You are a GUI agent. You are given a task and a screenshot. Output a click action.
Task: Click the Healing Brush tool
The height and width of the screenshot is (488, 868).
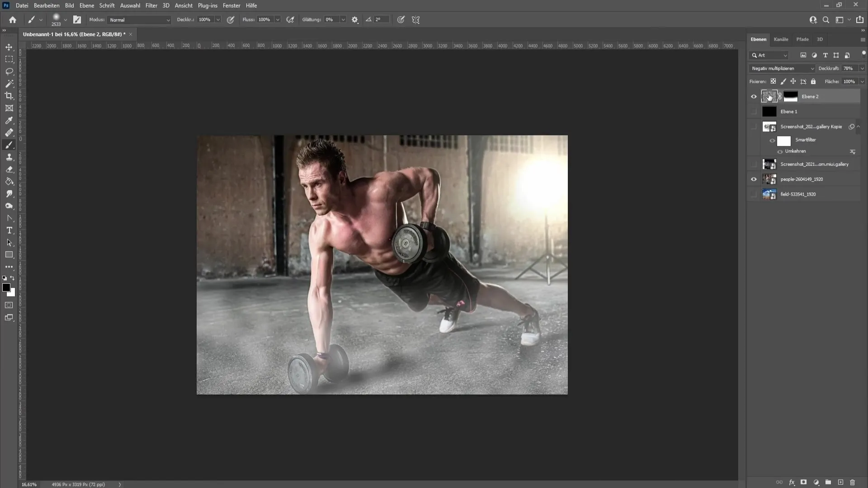pyautogui.click(x=9, y=132)
